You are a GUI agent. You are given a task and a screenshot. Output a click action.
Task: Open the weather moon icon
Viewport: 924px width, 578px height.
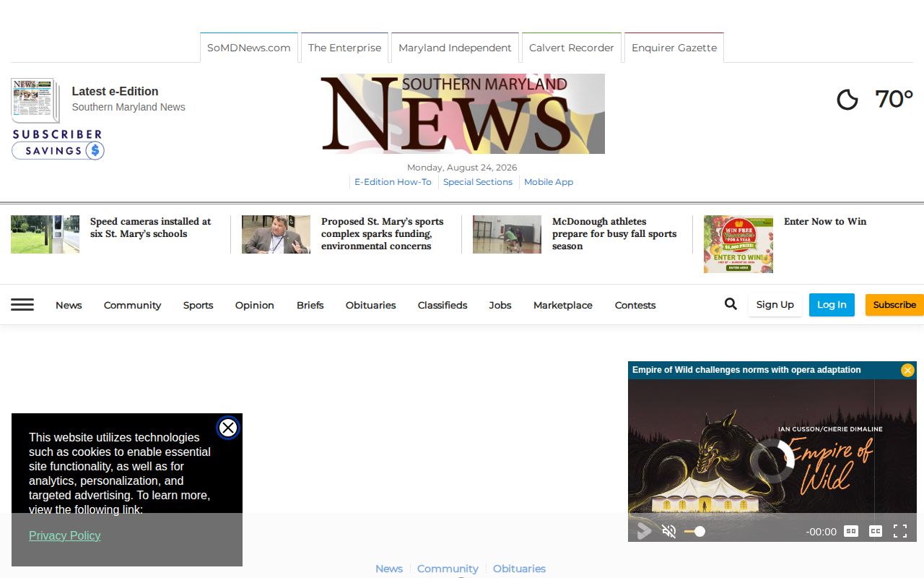point(847,99)
